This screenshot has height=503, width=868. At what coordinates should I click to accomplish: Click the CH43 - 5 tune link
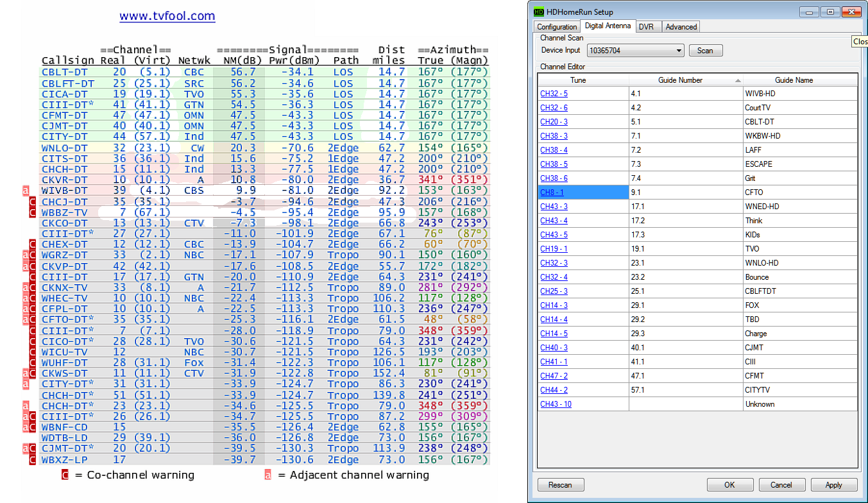coord(554,235)
